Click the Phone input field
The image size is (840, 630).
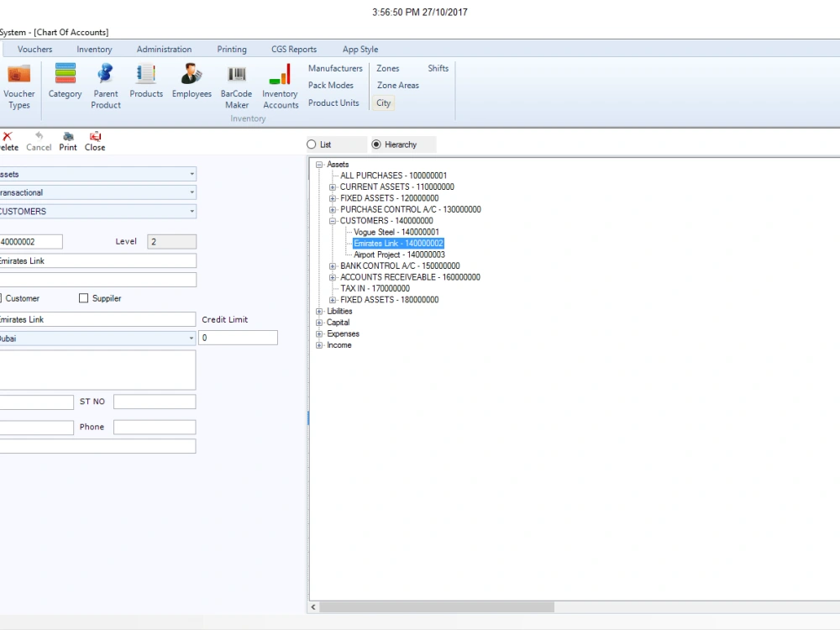coord(155,427)
